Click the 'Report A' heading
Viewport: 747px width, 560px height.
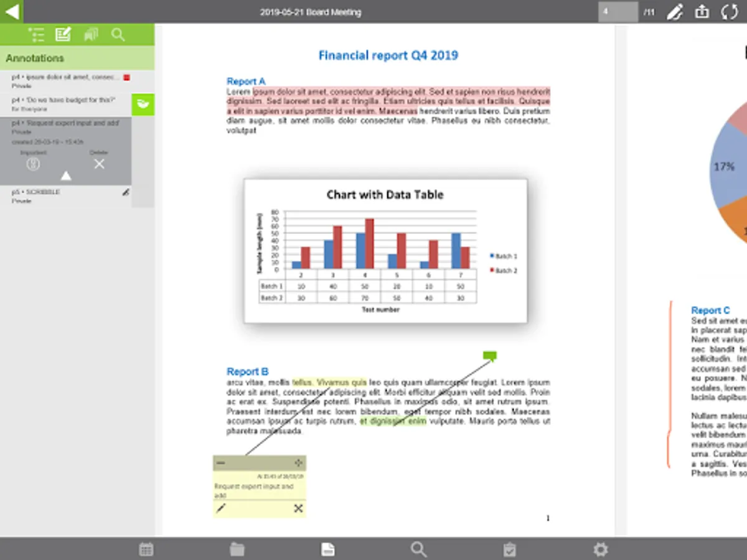pos(246,81)
